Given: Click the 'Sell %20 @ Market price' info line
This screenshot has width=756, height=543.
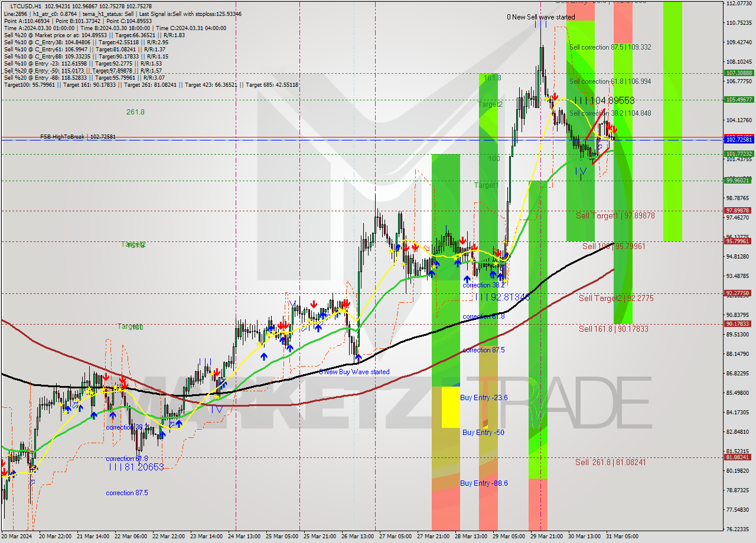Looking at the screenshot, I should tap(94, 35).
